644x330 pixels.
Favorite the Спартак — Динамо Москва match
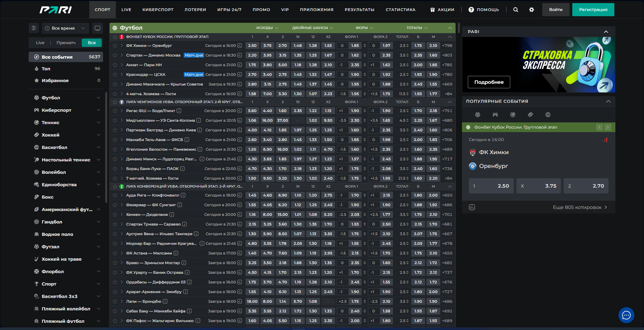click(x=115, y=55)
